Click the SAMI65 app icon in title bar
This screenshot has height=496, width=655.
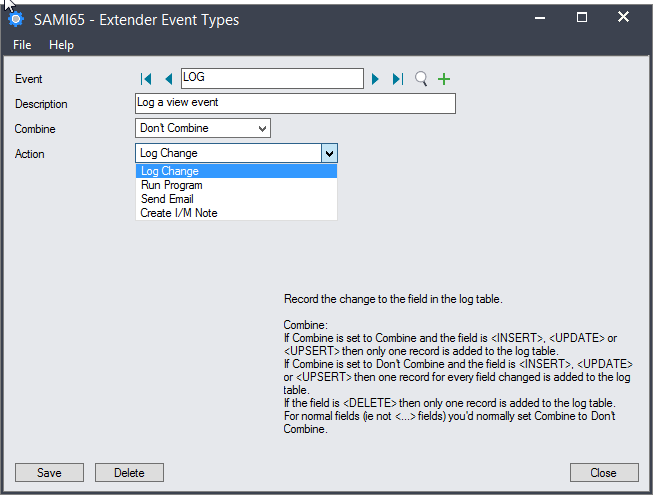tap(15, 19)
